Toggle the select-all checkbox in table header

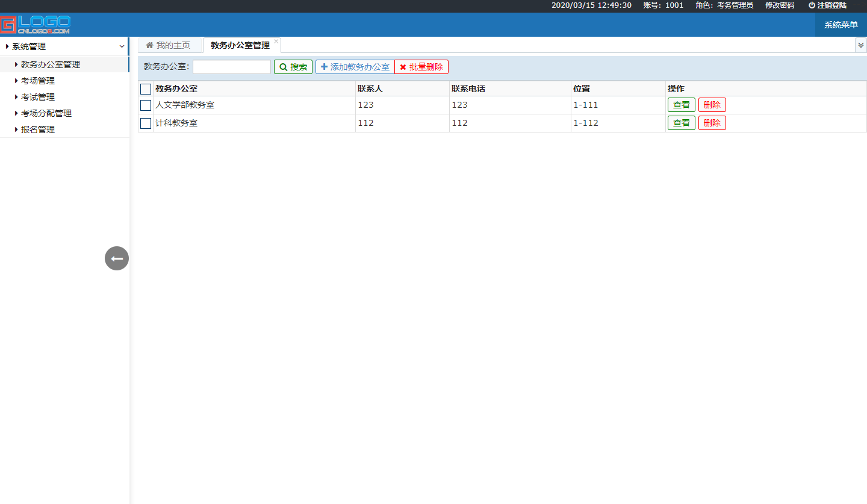146,89
